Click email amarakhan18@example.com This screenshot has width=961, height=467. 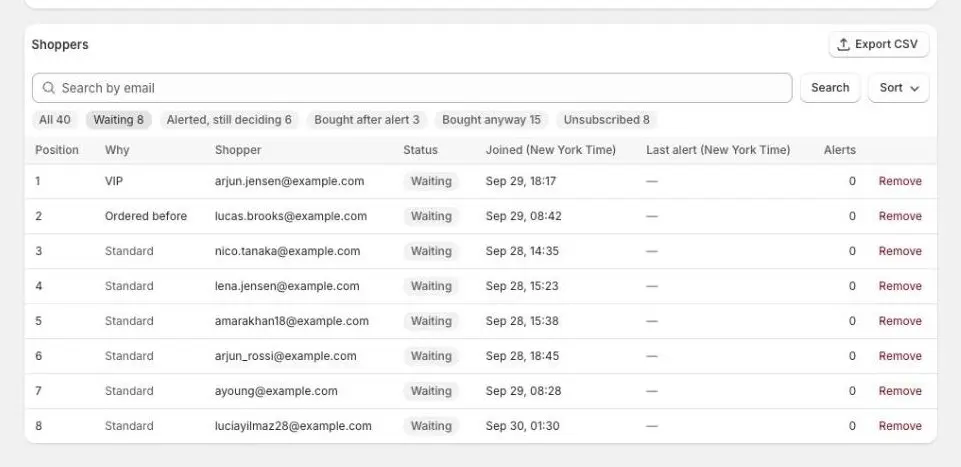tap(292, 321)
